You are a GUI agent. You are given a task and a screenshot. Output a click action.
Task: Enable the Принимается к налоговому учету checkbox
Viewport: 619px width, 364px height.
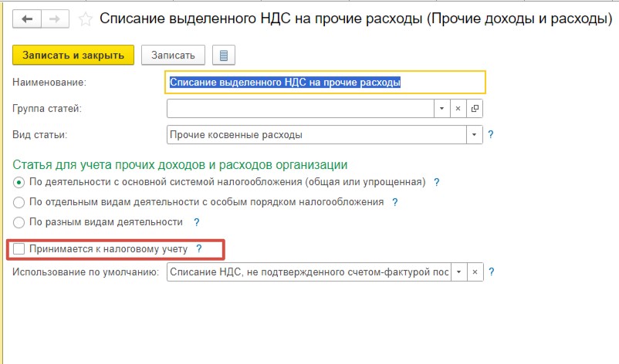point(19,249)
